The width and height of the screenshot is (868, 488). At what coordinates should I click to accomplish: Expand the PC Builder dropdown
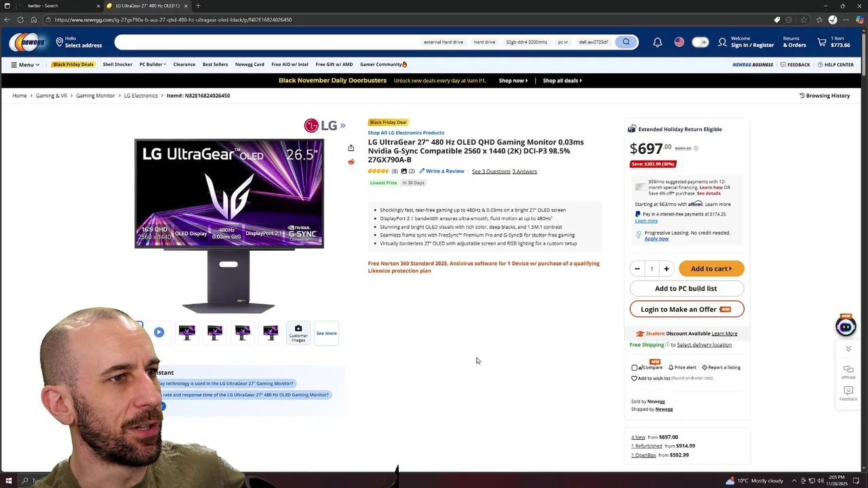[153, 64]
